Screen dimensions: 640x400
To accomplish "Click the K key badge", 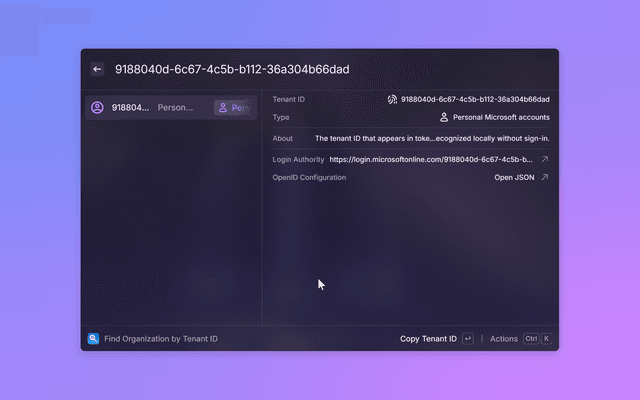I will 546,338.
